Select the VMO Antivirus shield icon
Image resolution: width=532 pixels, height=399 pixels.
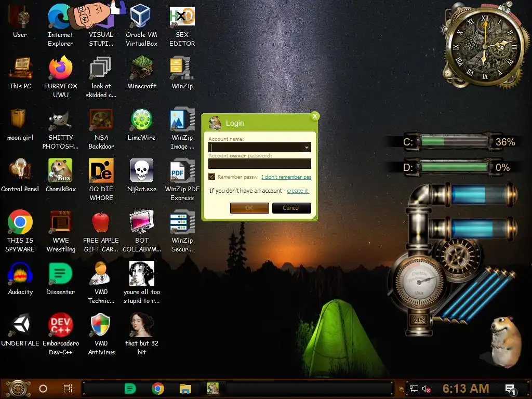coord(101,334)
